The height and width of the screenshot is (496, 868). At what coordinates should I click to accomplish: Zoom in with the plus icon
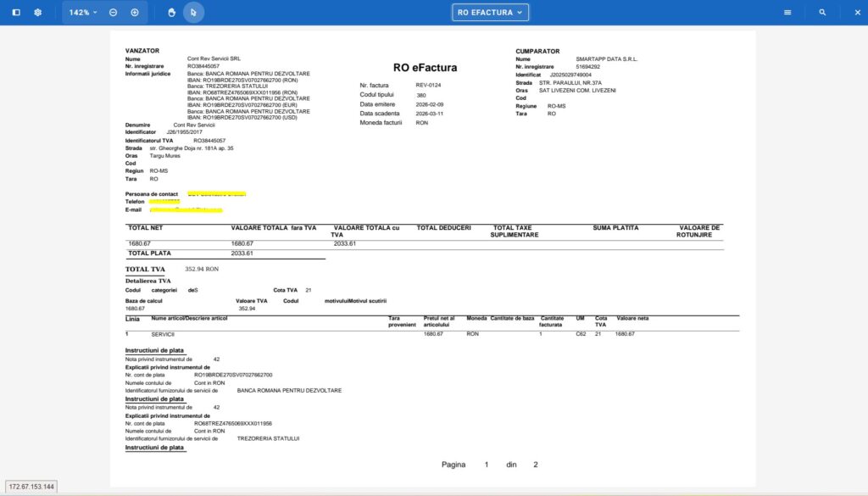135,13
